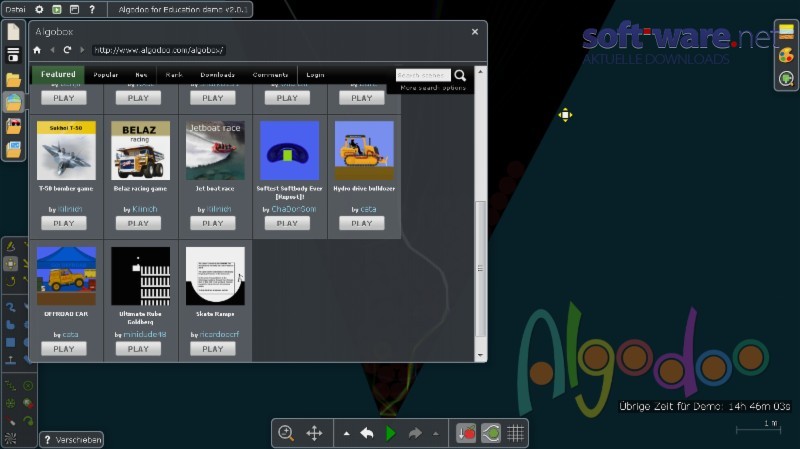
Task: Open T-50 bomber game thumbnail
Action: pos(66,150)
